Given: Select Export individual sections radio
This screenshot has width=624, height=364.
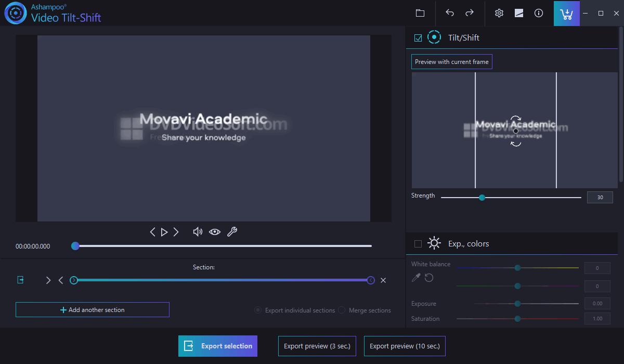Looking at the screenshot, I should (x=258, y=310).
